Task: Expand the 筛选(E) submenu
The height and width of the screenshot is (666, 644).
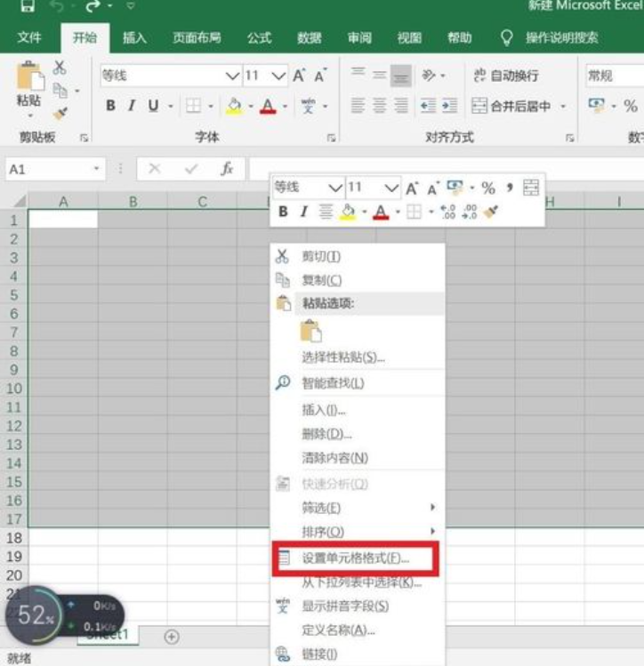Action: click(358, 508)
